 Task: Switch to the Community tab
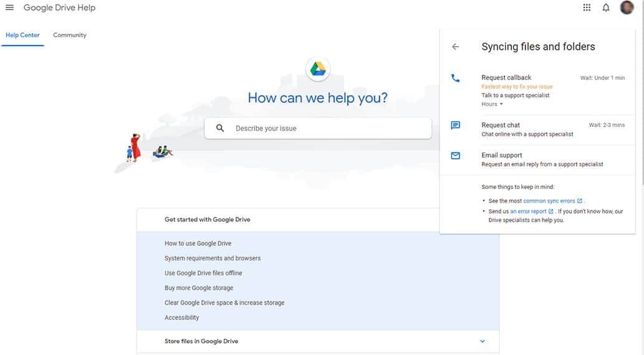pyautogui.click(x=69, y=35)
